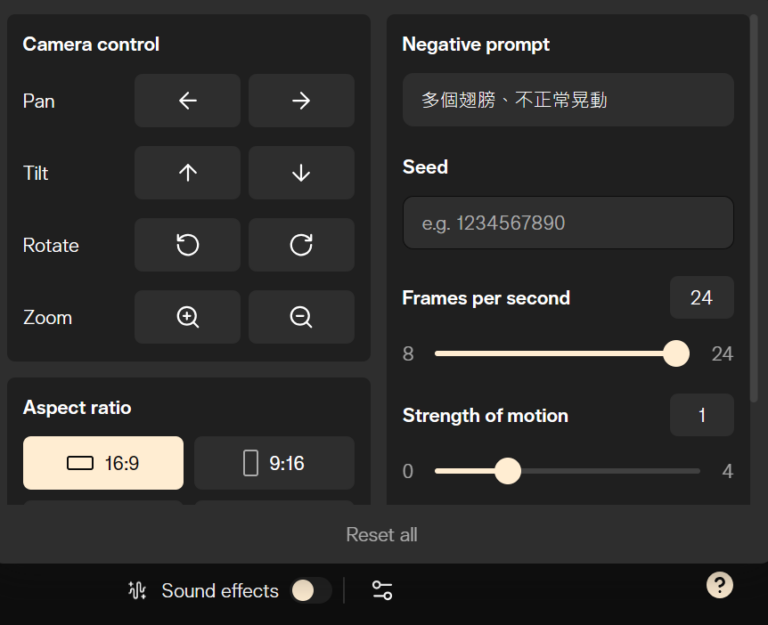Open the help question mark

coord(719,585)
